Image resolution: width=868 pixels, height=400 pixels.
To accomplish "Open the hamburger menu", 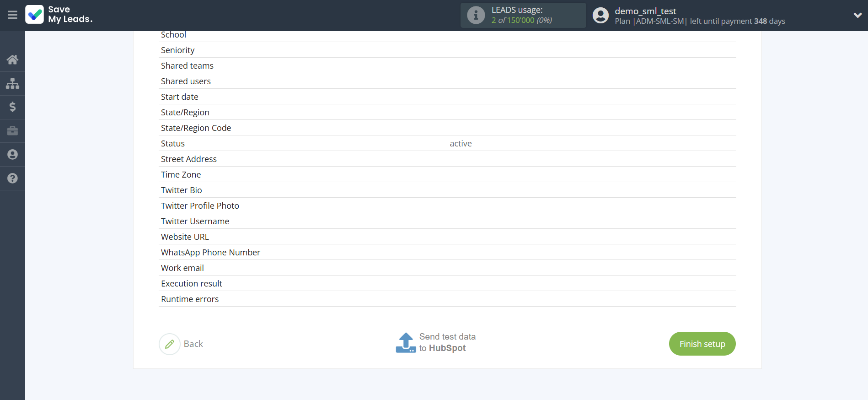I will [12, 15].
